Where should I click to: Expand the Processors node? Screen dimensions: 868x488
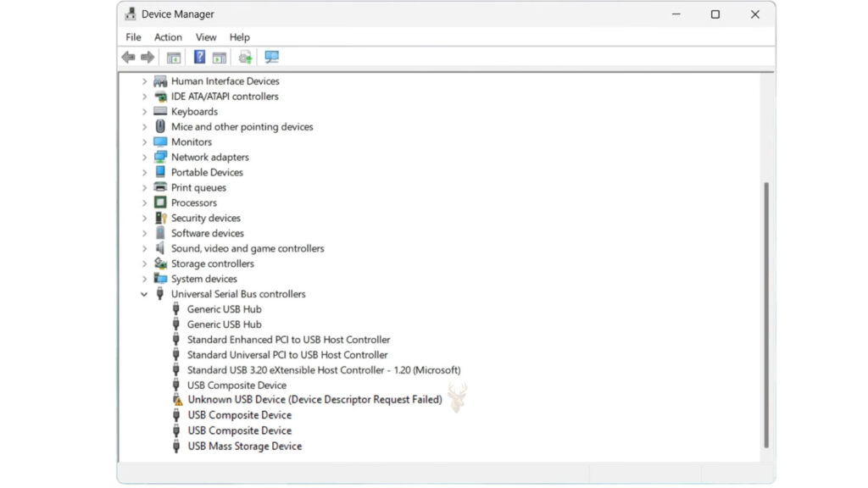point(144,203)
